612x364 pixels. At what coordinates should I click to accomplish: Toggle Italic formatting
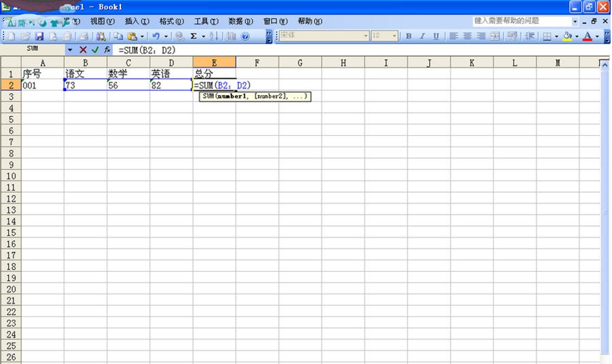click(422, 36)
